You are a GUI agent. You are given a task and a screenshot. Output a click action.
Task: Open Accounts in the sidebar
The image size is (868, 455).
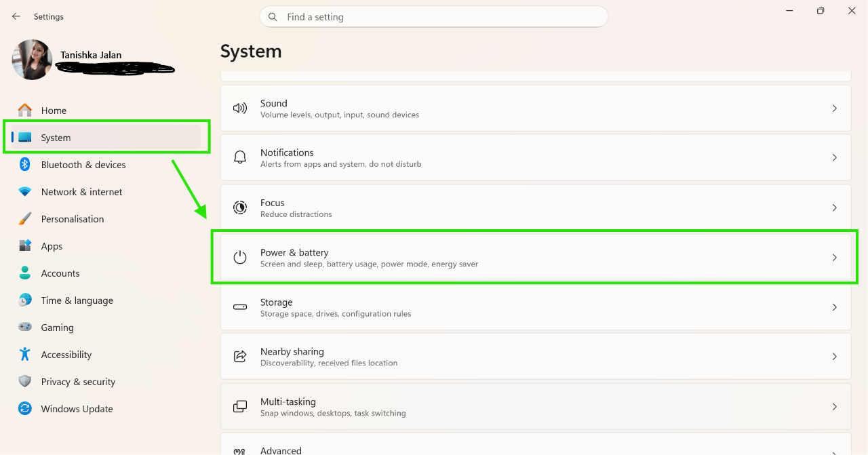106,273
